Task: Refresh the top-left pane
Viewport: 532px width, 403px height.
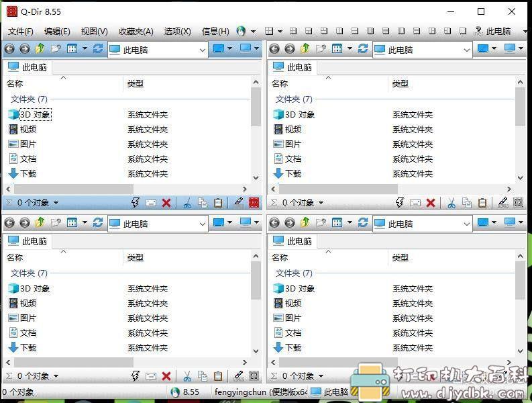Action: pos(98,48)
